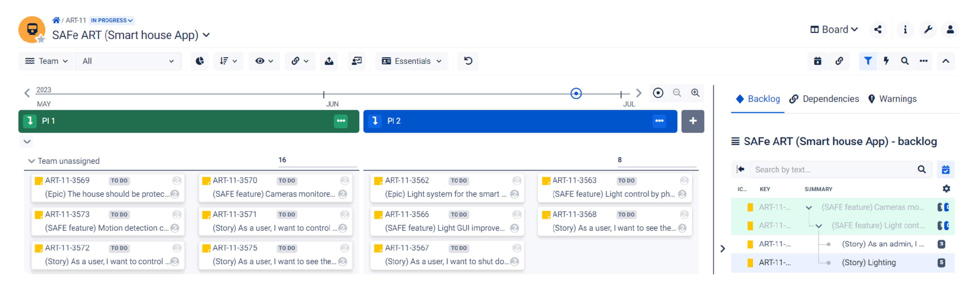Viewport: 980px width, 289px height.
Task: Open the link dependencies dropdown in the toolbar
Action: click(300, 61)
